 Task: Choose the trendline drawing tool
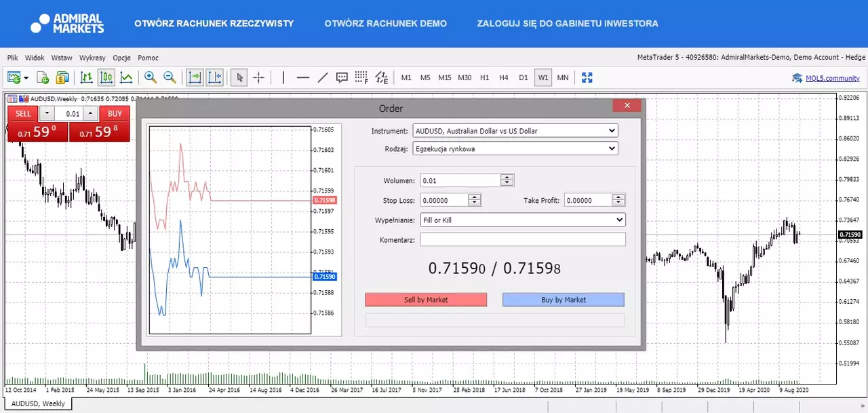tap(323, 77)
